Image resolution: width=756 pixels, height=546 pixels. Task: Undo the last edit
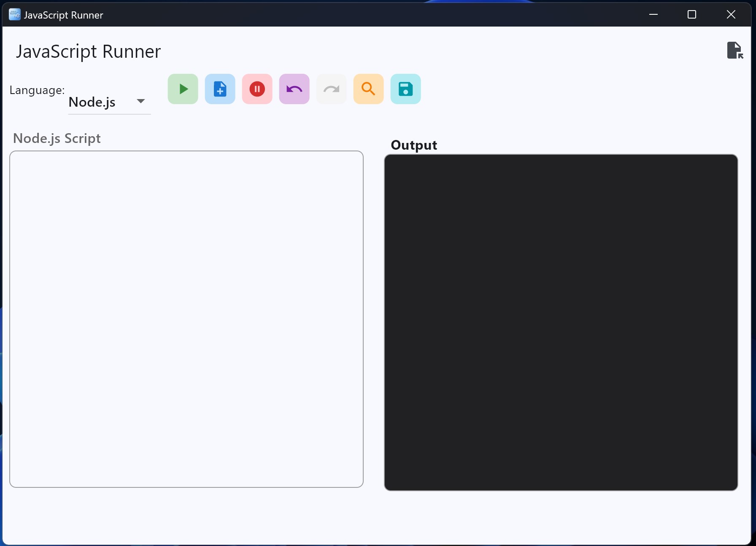pyautogui.click(x=294, y=89)
